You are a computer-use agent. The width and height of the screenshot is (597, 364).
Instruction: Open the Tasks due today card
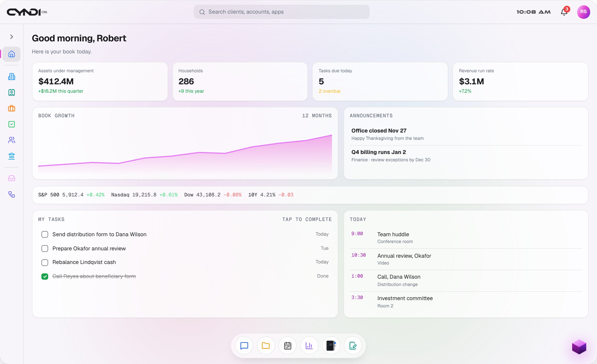(380, 81)
